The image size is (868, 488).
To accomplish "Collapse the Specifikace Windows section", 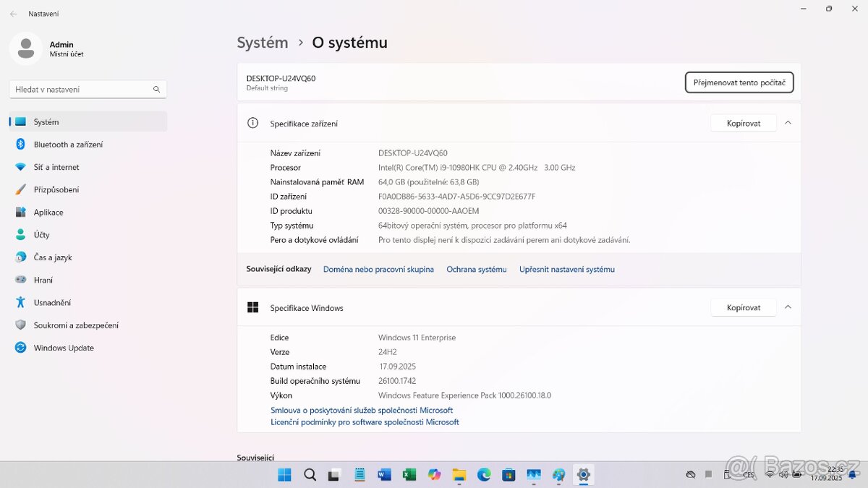I will (788, 307).
